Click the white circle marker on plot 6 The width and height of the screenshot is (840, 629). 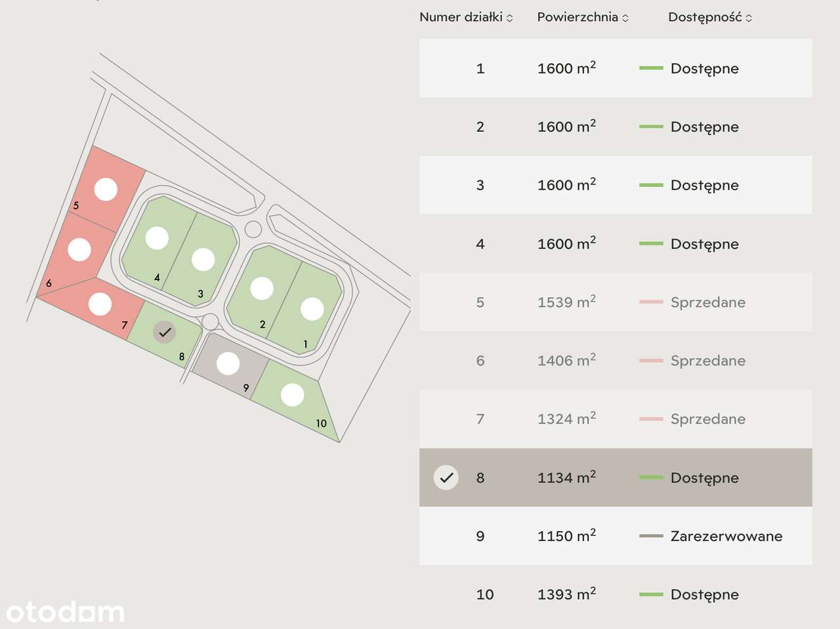[x=79, y=249]
